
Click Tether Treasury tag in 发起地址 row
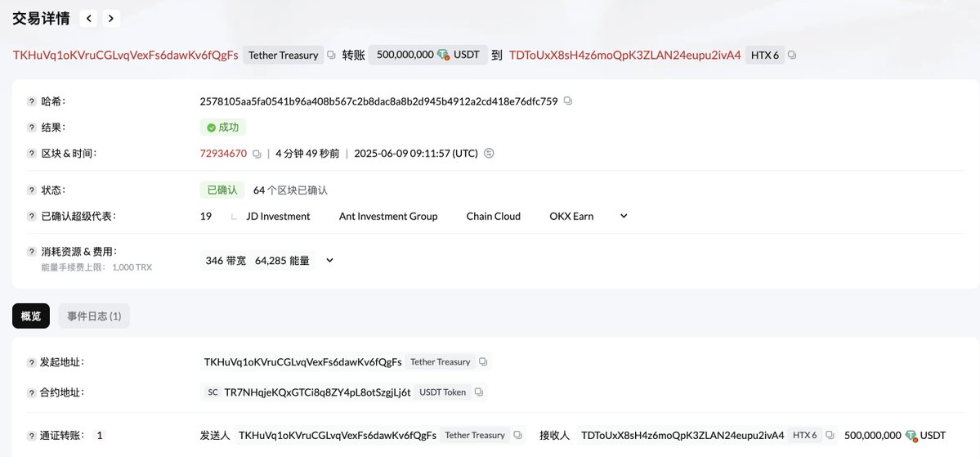440,362
